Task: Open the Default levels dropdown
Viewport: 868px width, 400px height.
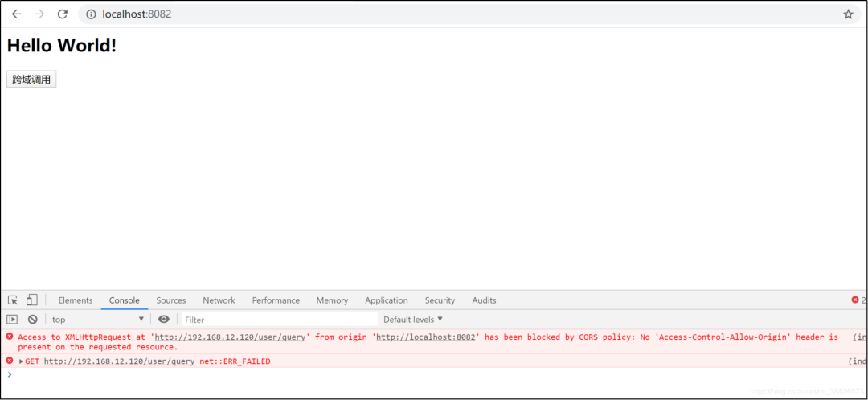Action: coord(414,319)
